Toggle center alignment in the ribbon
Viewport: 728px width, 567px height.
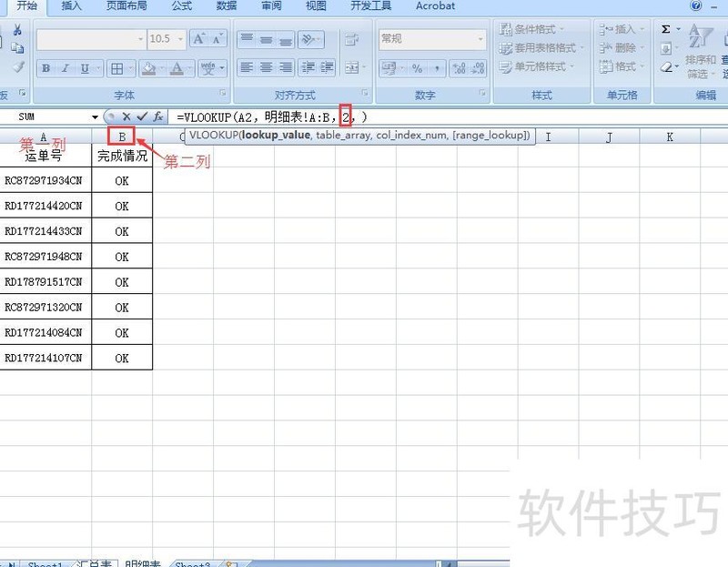tap(266, 66)
